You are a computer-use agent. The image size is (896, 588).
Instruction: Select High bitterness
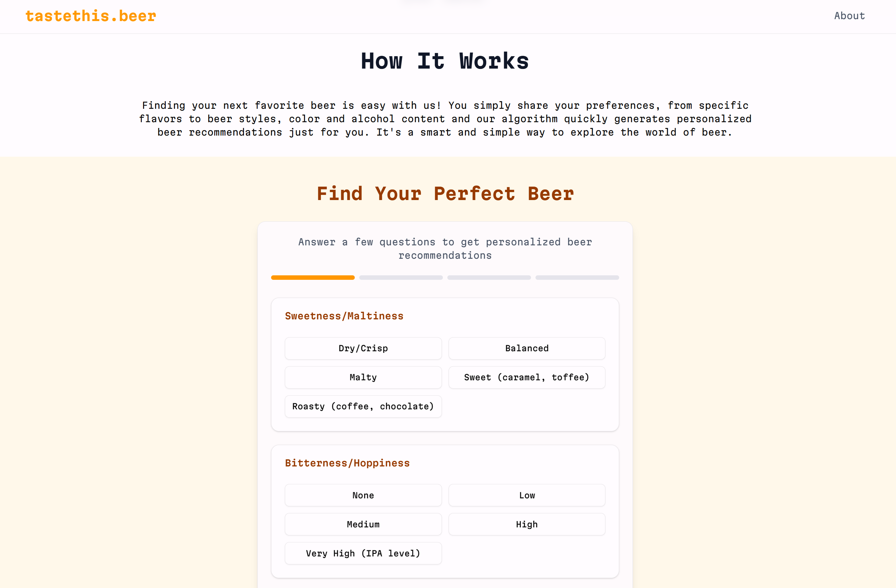(527, 525)
